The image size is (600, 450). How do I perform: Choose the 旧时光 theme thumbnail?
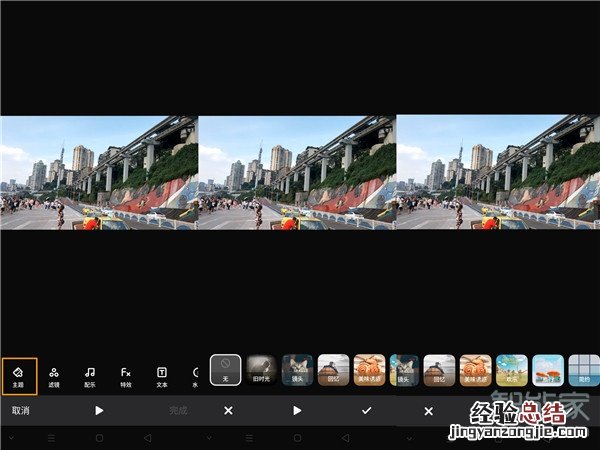[x=261, y=370]
